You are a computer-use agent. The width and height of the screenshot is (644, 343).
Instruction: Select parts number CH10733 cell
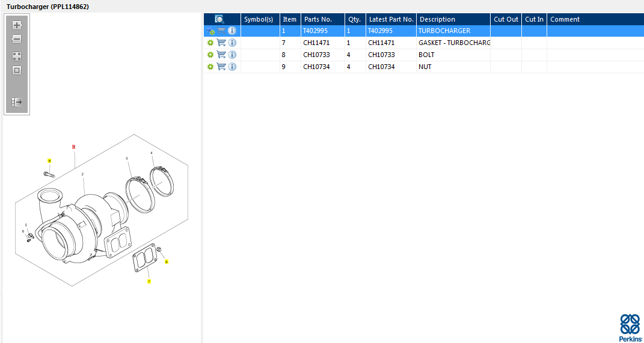pos(323,55)
